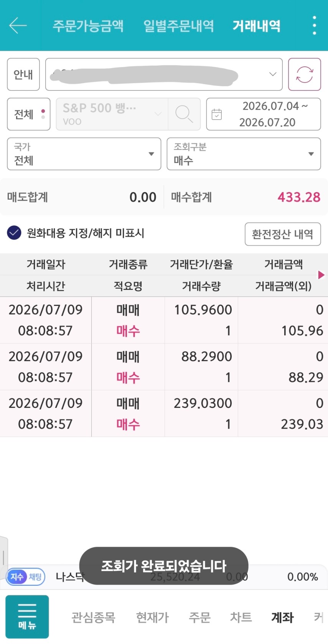Expand the account number dropdown
The height and width of the screenshot is (644, 328).
(164, 74)
